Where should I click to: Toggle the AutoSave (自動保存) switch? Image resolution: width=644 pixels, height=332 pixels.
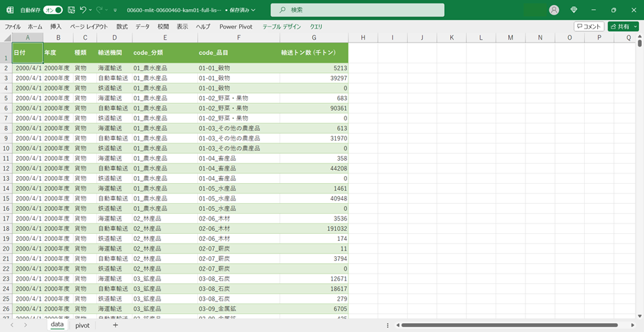coord(53,10)
